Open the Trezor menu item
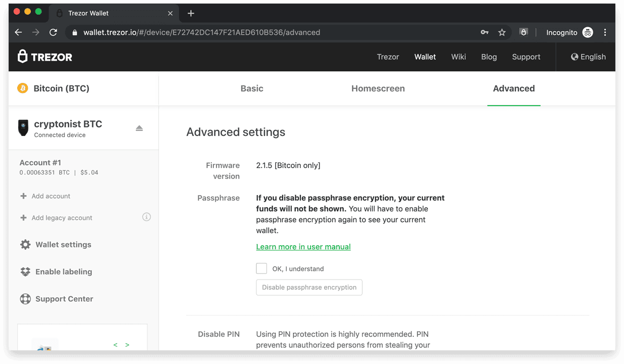This screenshot has width=624, height=364. (x=388, y=57)
